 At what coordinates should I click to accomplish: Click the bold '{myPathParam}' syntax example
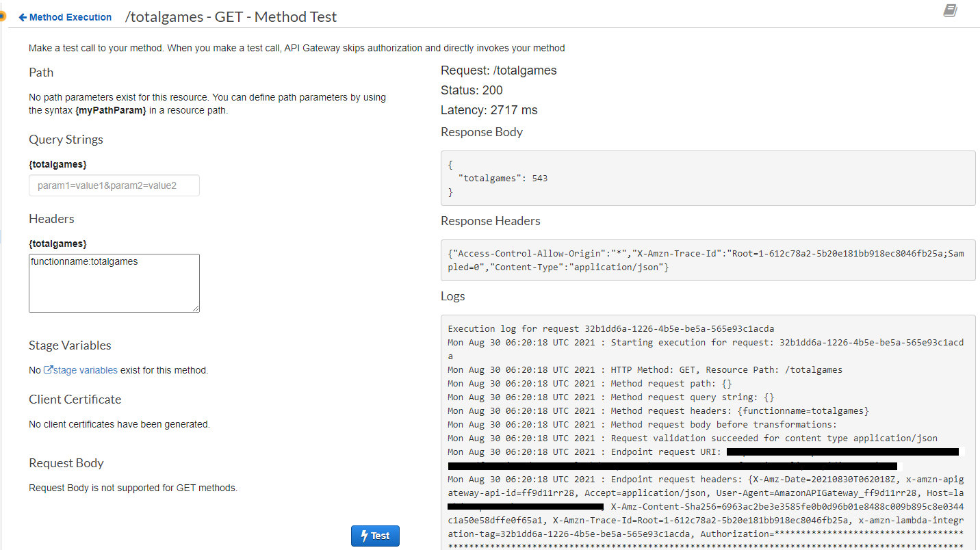pos(110,110)
